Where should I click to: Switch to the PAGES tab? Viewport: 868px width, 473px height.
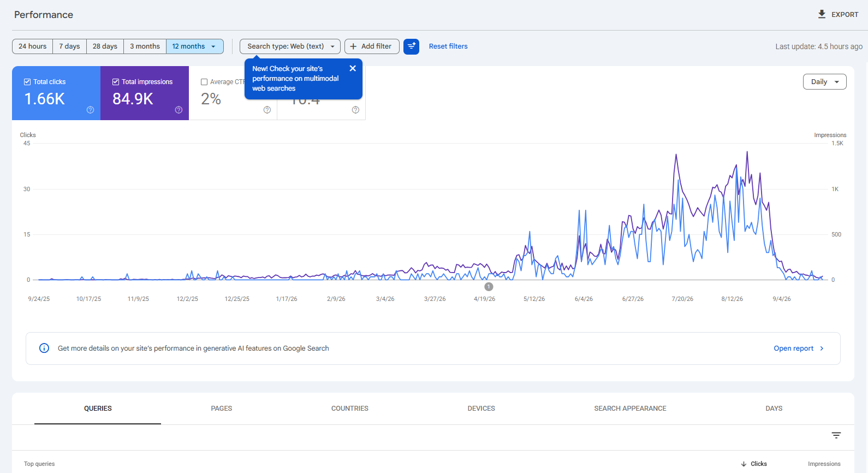tap(222, 409)
